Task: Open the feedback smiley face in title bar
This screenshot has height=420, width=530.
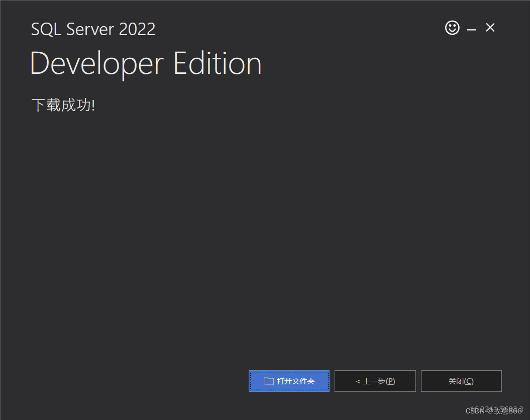Action: click(x=452, y=28)
